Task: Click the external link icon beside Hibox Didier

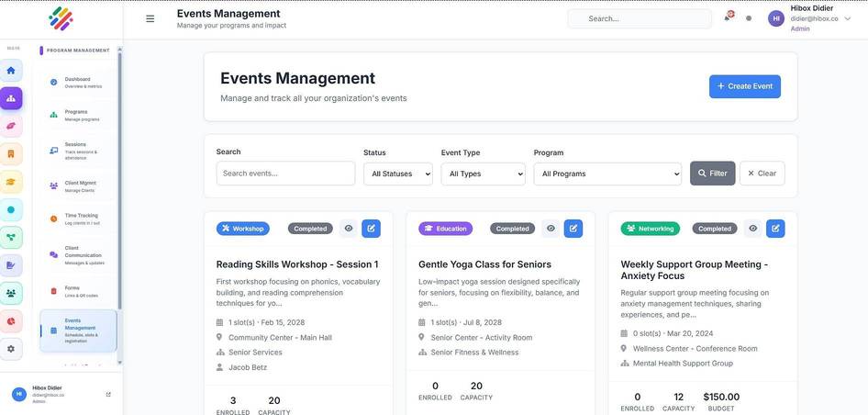Action: point(108,395)
